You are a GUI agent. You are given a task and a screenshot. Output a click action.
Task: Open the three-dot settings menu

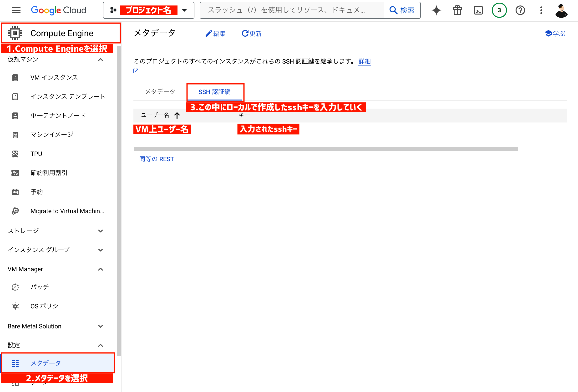point(541,10)
